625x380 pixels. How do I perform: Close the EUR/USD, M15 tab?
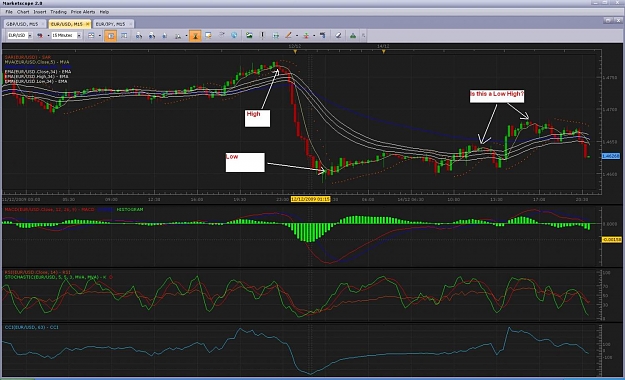click(88, 24)
